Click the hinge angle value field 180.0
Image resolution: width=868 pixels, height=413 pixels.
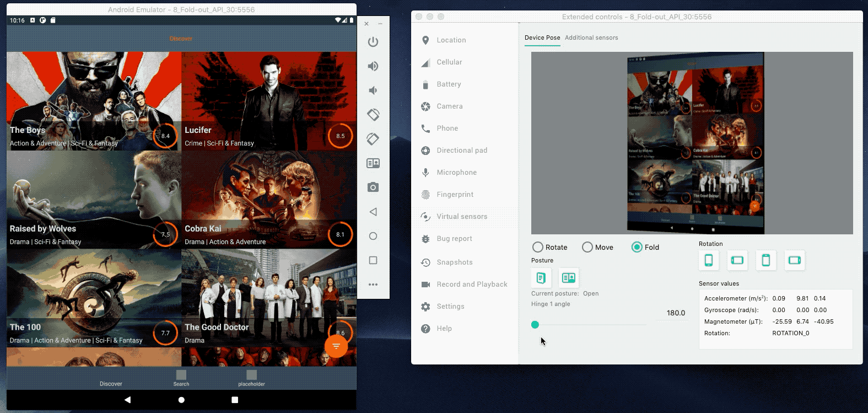[675, 313]
